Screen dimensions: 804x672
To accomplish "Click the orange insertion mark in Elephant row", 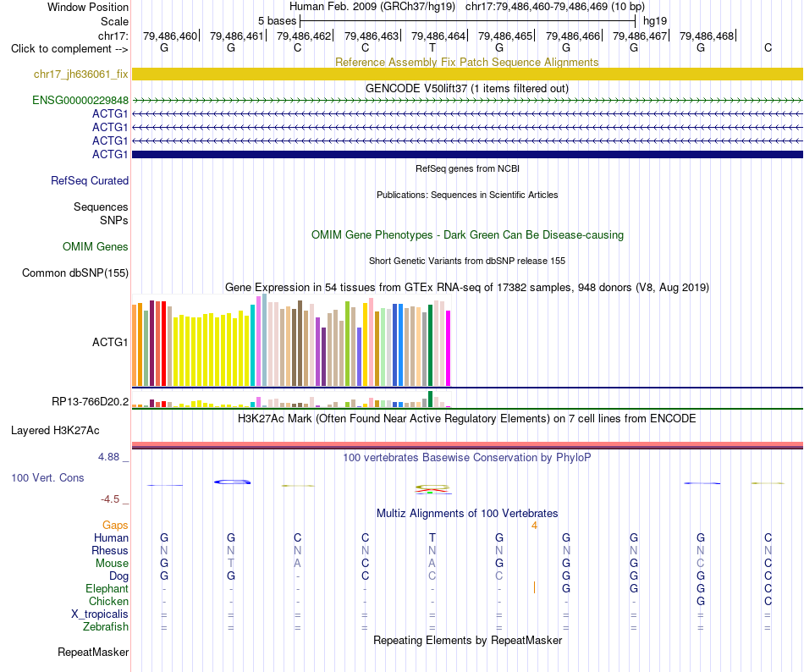I will click(534, 587).
